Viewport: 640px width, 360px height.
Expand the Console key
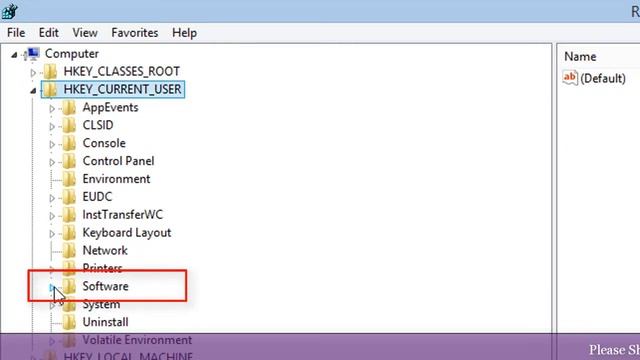(52, 144)
